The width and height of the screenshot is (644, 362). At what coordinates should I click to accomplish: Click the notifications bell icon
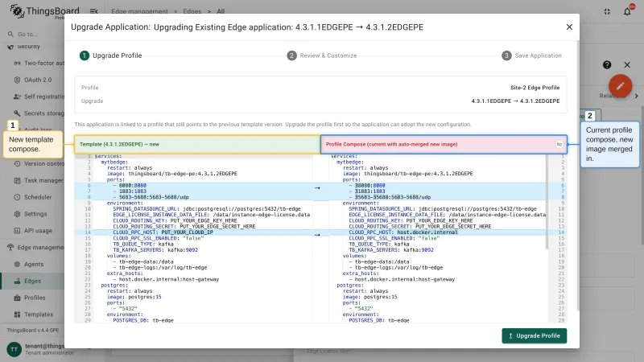pos(627,11)
